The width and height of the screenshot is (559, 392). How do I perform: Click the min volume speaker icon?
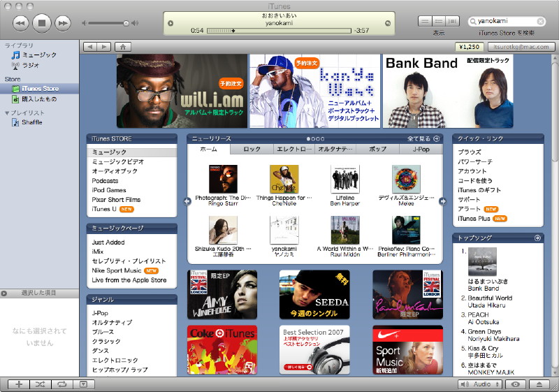click(x=84, y=23)
